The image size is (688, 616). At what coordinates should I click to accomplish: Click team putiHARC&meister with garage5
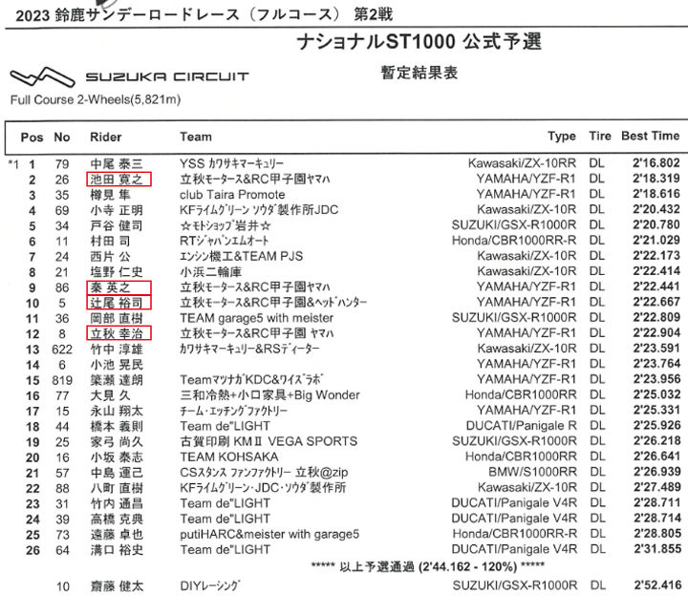269,534
